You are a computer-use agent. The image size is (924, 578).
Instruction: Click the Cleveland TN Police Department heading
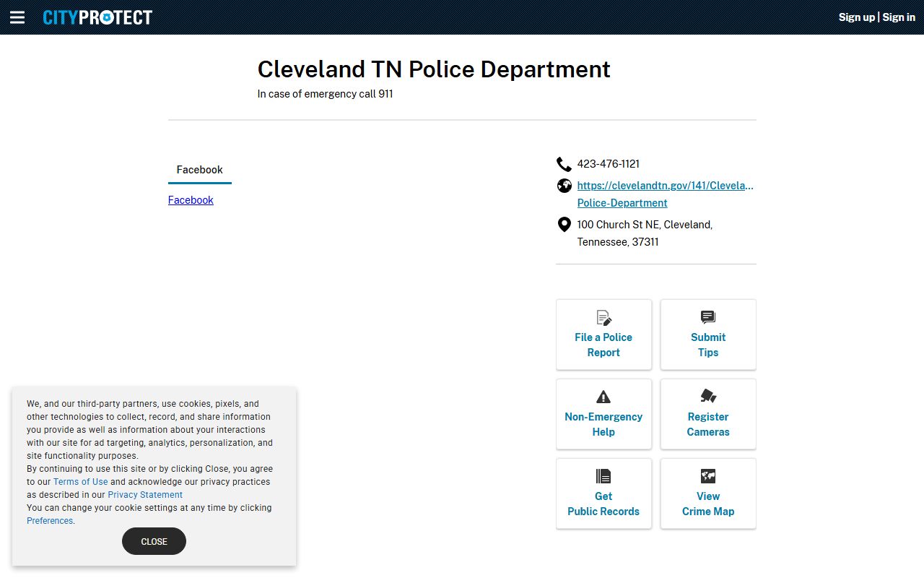tap(434, 69)
